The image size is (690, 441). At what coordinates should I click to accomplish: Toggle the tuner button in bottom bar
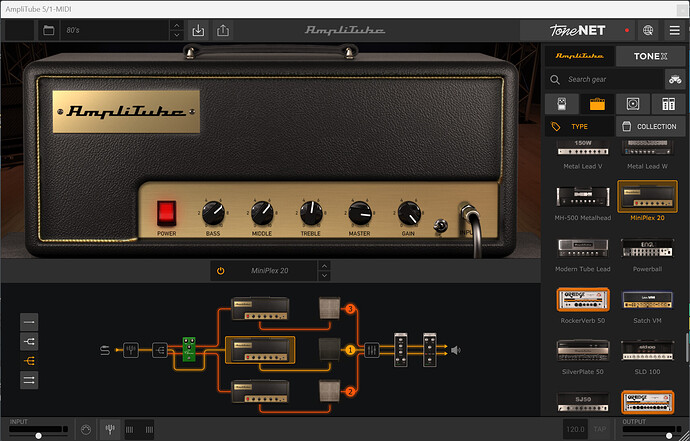110,429
